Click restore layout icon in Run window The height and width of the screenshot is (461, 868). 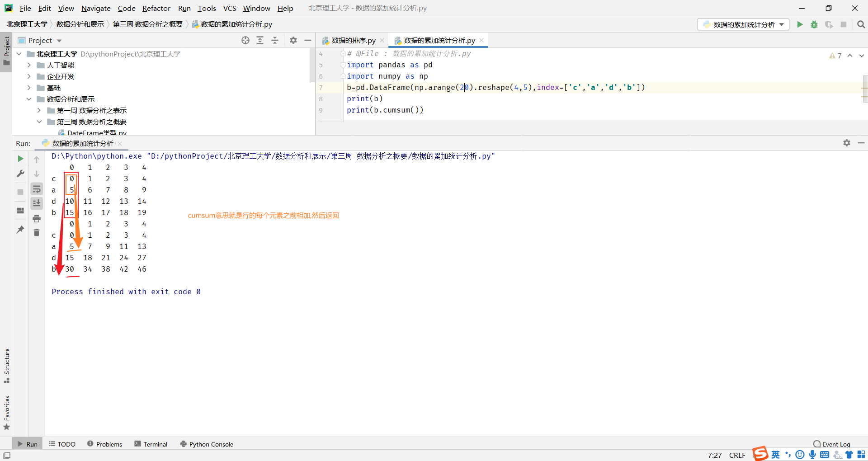[20, 211]
